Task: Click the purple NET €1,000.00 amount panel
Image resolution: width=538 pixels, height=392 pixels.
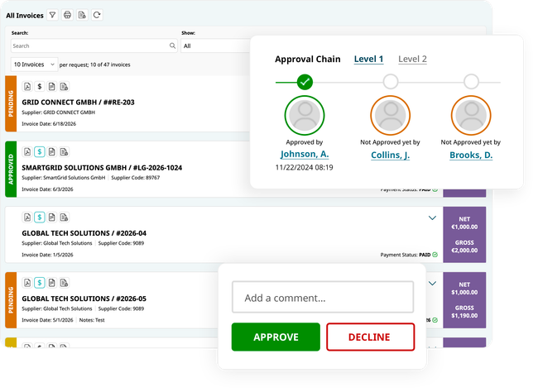Action: [464, 235]
